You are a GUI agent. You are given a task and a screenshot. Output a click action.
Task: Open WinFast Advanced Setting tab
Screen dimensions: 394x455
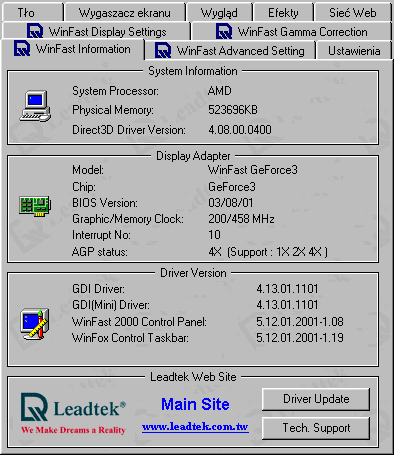(x=230, y=51)
